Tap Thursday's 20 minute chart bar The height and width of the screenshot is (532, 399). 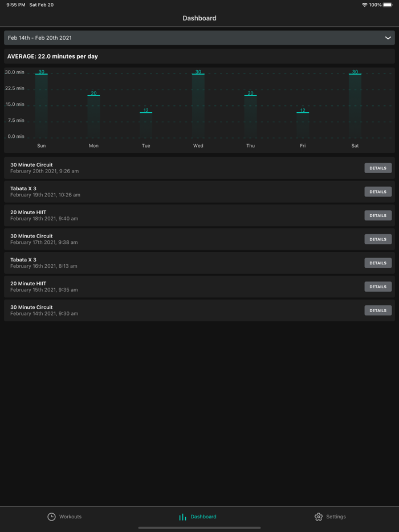[x=250, y=116]
